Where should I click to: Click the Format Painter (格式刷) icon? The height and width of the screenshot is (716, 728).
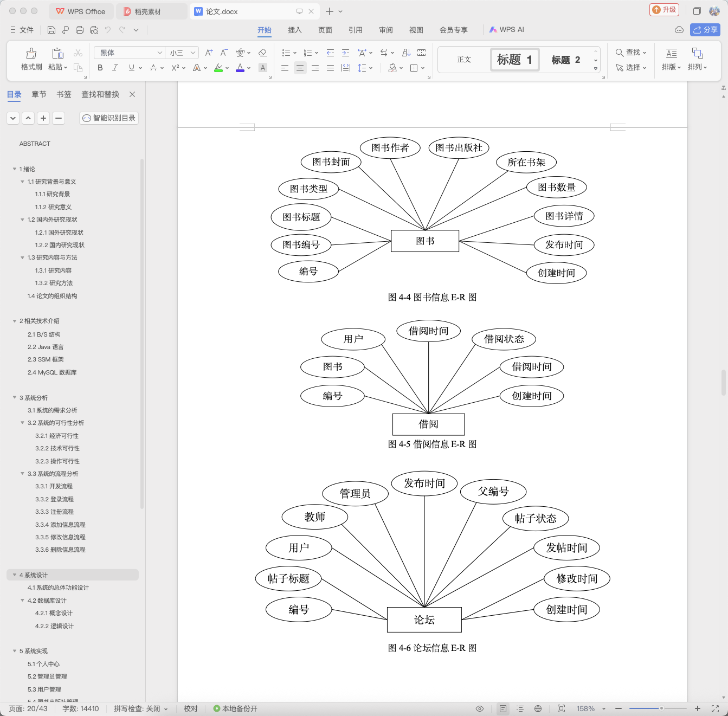pos(31,53)
